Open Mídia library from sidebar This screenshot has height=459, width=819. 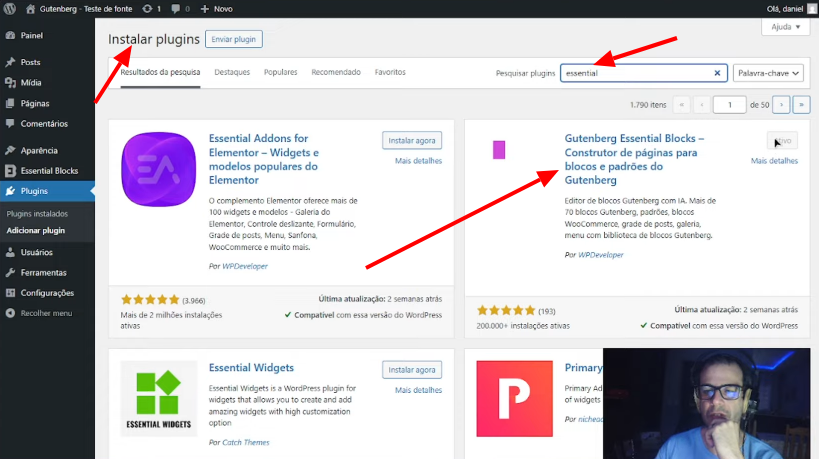30,83
